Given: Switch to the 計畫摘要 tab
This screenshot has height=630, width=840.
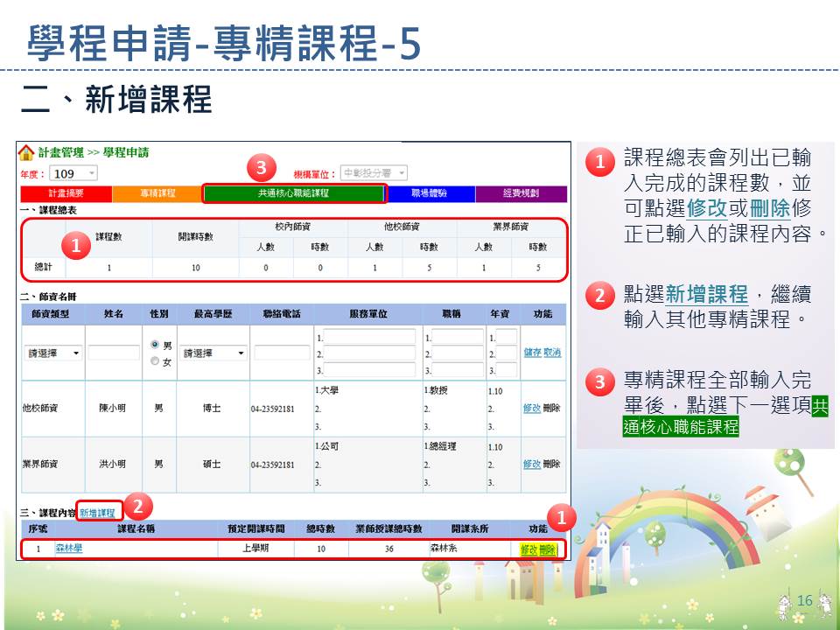Looking at the screenshot, I should point(66,193).
